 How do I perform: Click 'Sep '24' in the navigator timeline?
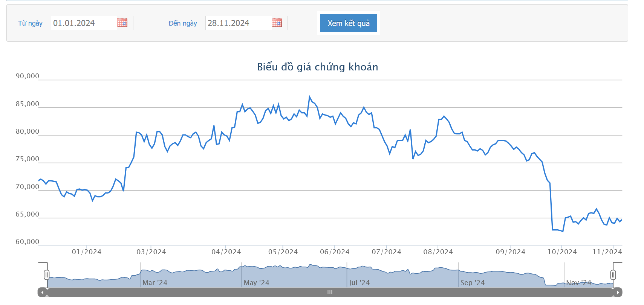pyautogui.click(x=472, y=283)
